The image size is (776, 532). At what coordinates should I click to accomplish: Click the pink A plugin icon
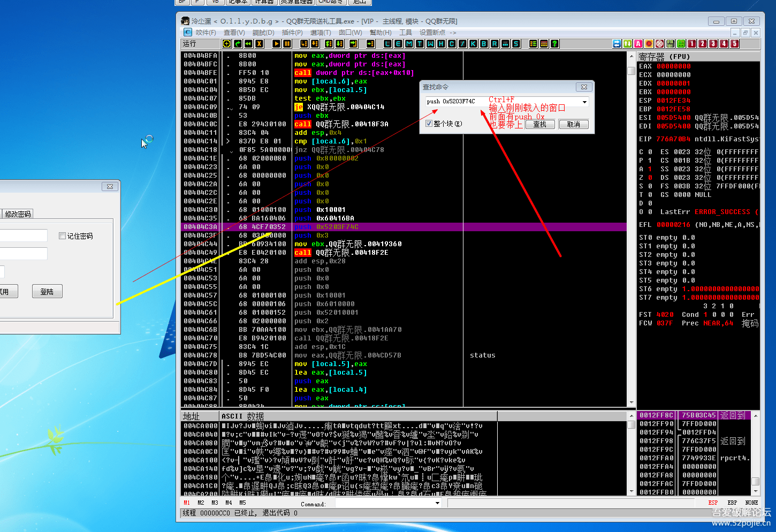(638, 44)
